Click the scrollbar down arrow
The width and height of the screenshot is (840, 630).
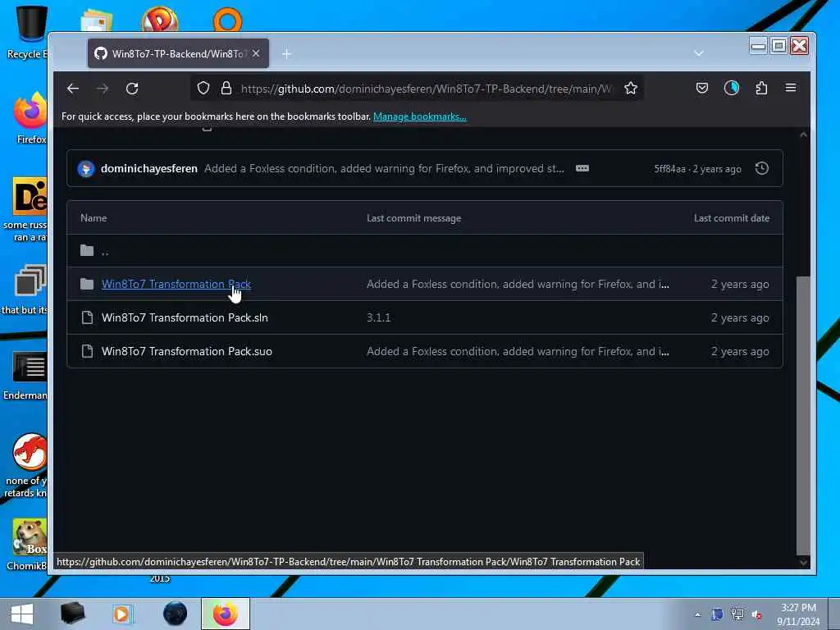[803, 562]
